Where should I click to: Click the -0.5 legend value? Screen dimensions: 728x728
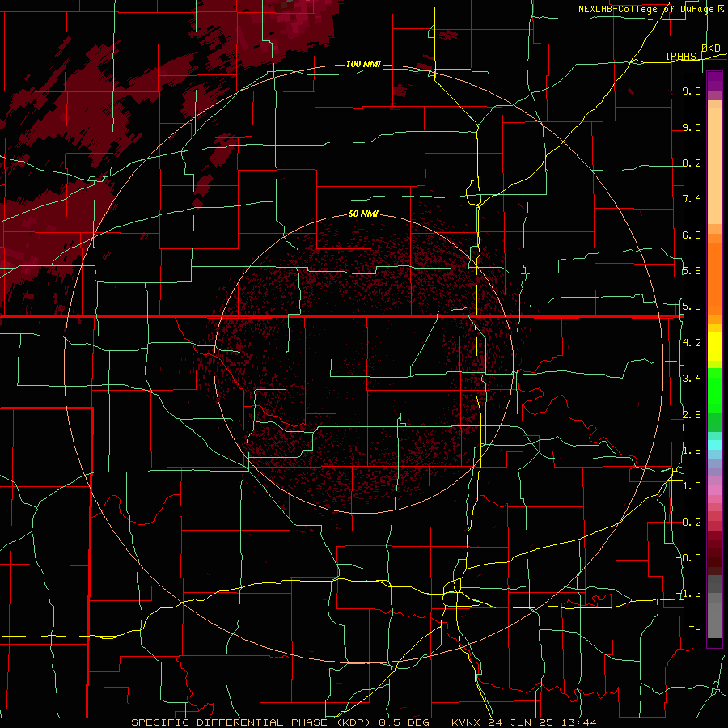(689, 558)
